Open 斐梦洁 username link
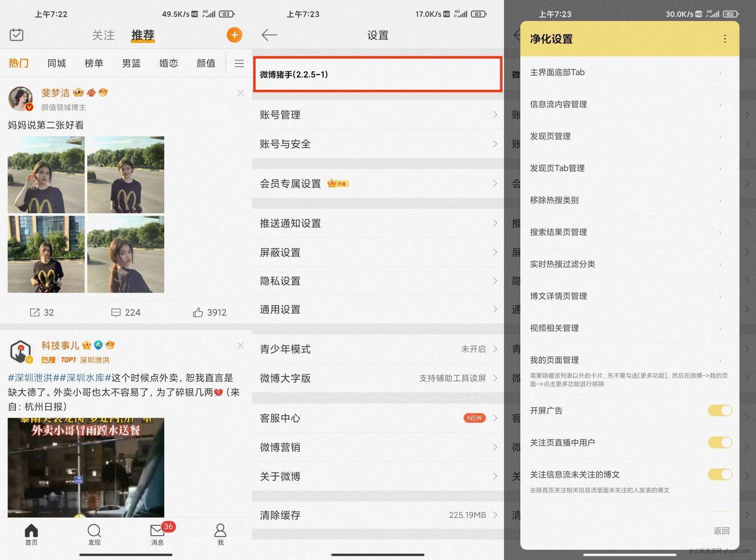The image size is (756, 560). (56, 93)
